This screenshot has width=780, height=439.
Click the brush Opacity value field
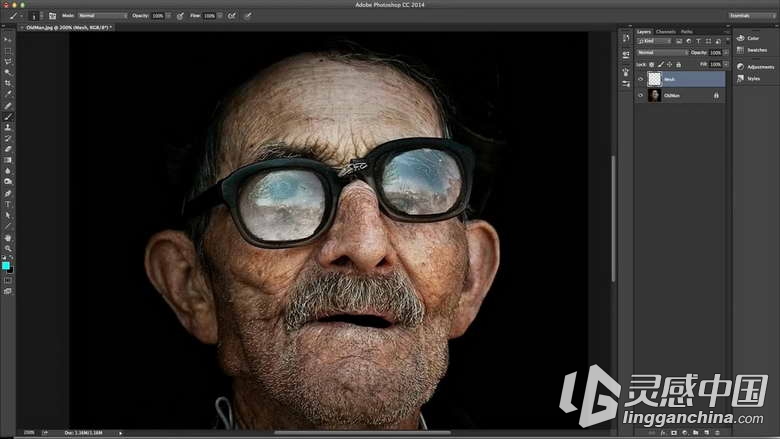tap(158, 16)
